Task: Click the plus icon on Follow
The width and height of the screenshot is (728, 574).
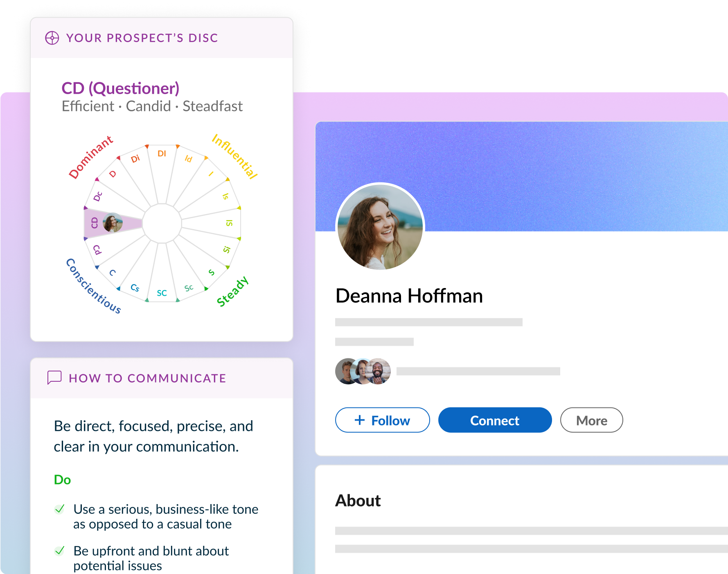Action: [360, 420]
